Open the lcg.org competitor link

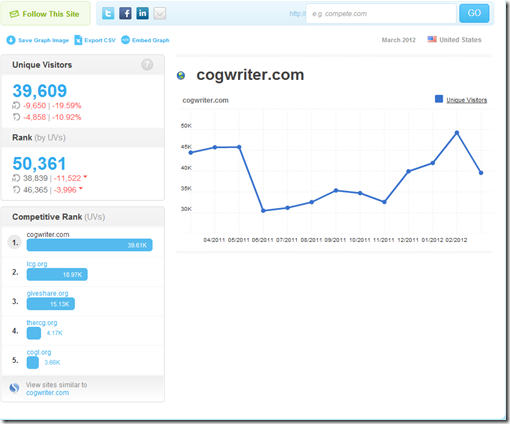click(37, 264)
